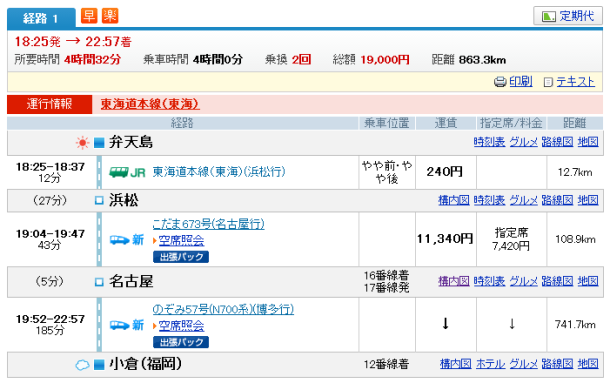Click the hollow square marker at 浜松
This screenshot has height=383, width=610.
pyautogui.click(x=99, y=200)
